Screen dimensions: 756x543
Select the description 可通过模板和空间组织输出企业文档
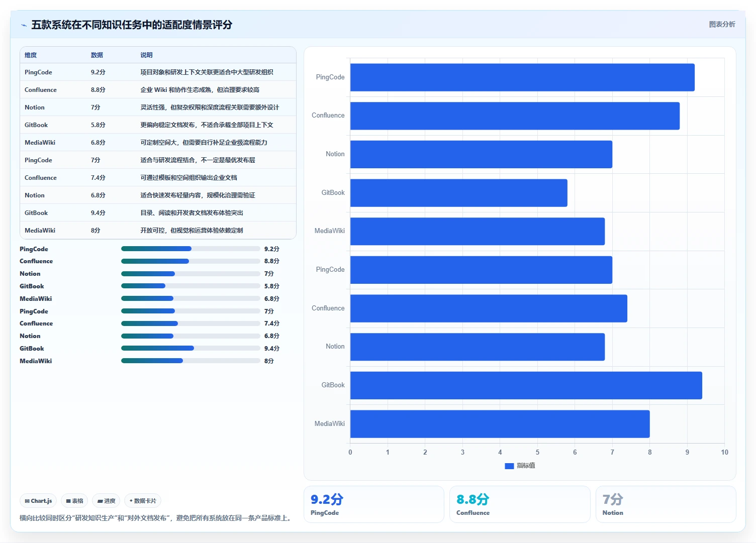(x=188, y=178)
